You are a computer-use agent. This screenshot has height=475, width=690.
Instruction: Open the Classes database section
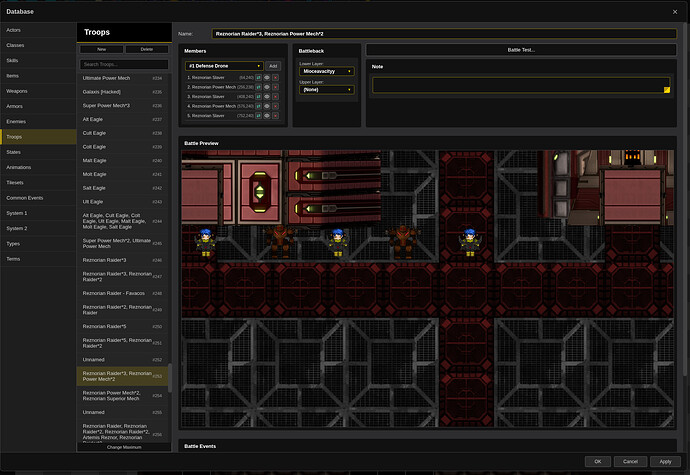pyautogui.click(x=38, y=45)
